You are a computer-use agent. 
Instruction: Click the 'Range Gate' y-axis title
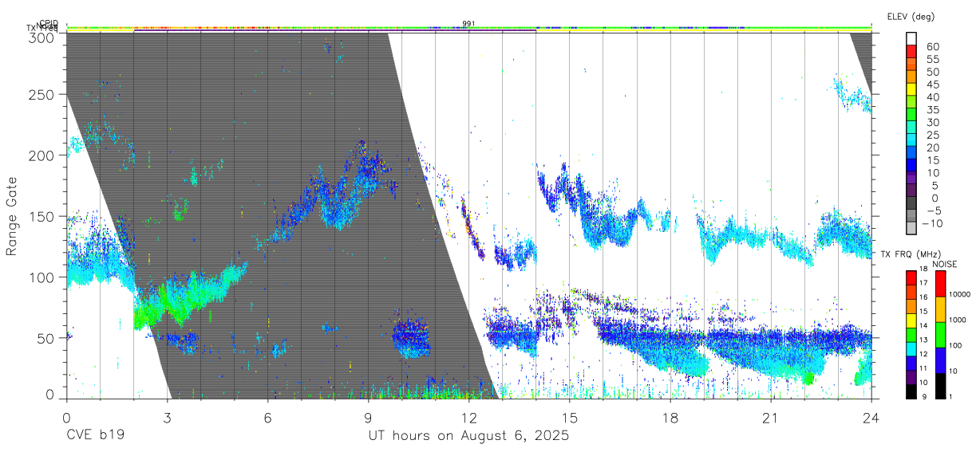[12, 216]
